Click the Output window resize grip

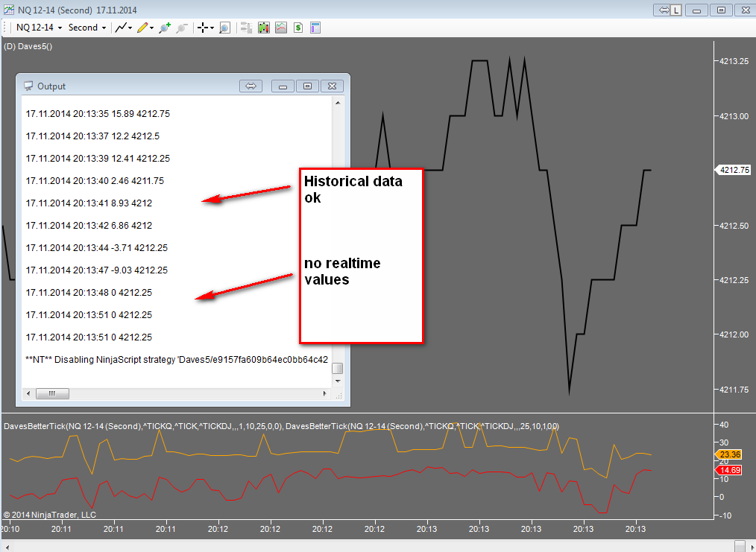pos(338,395)
